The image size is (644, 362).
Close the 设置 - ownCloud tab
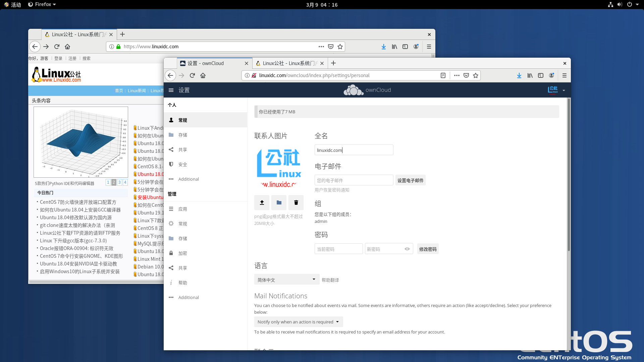247,63
